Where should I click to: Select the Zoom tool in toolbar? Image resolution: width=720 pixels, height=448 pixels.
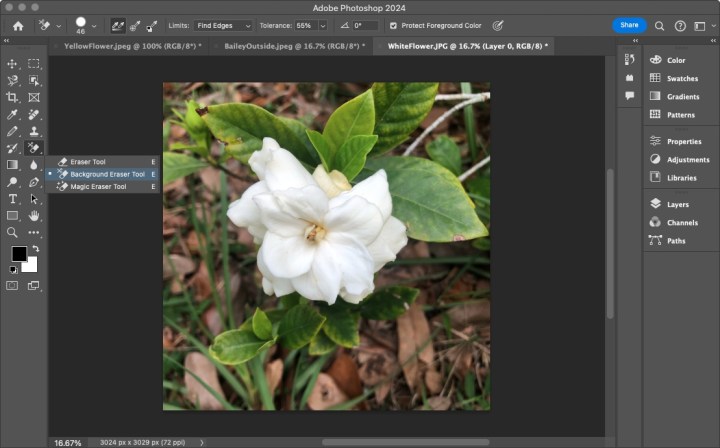[x=13, y=232]
